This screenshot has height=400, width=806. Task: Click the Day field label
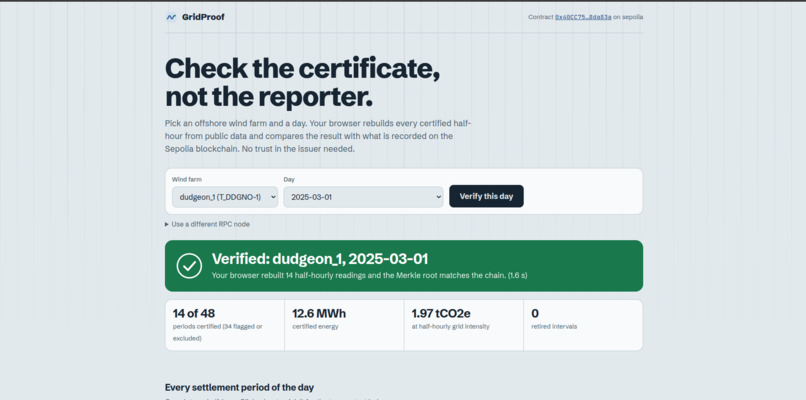point(289,179)
